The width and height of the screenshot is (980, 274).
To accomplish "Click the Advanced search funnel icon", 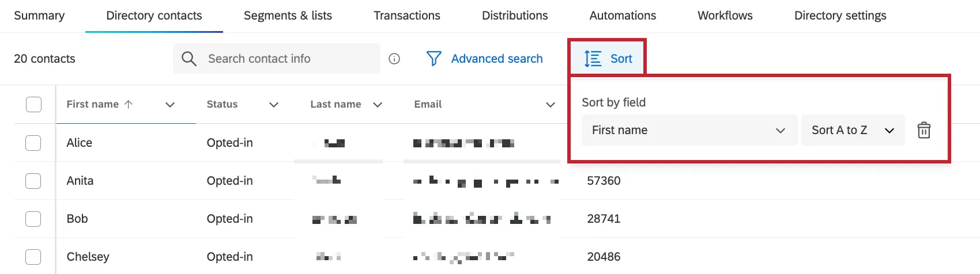I will click(x=434, y=59).
